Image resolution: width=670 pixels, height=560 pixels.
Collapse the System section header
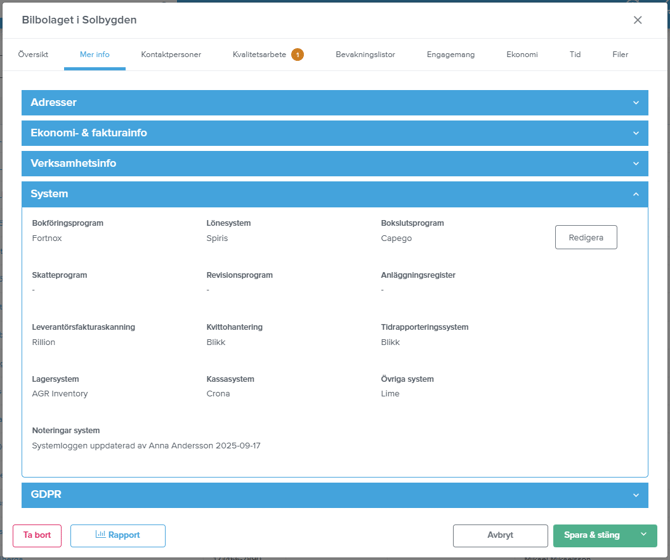tap(335, 194)
